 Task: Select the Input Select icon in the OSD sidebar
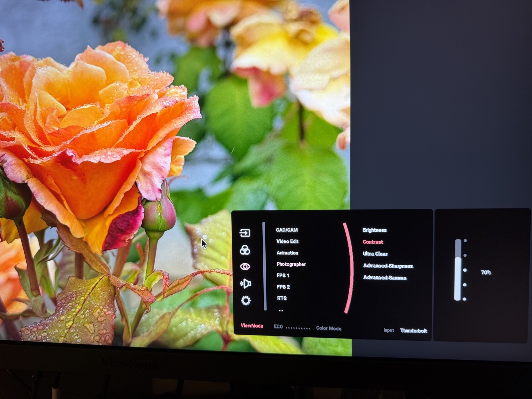(245, 233)
